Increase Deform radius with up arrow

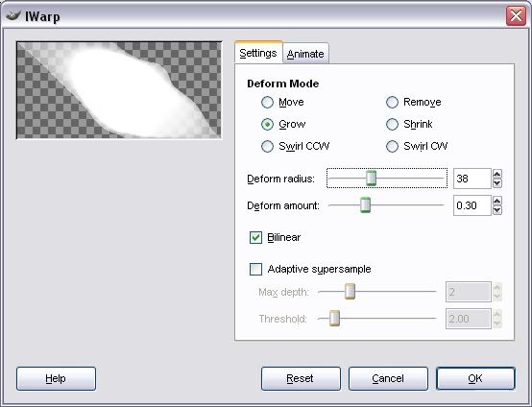pos(497,174)
